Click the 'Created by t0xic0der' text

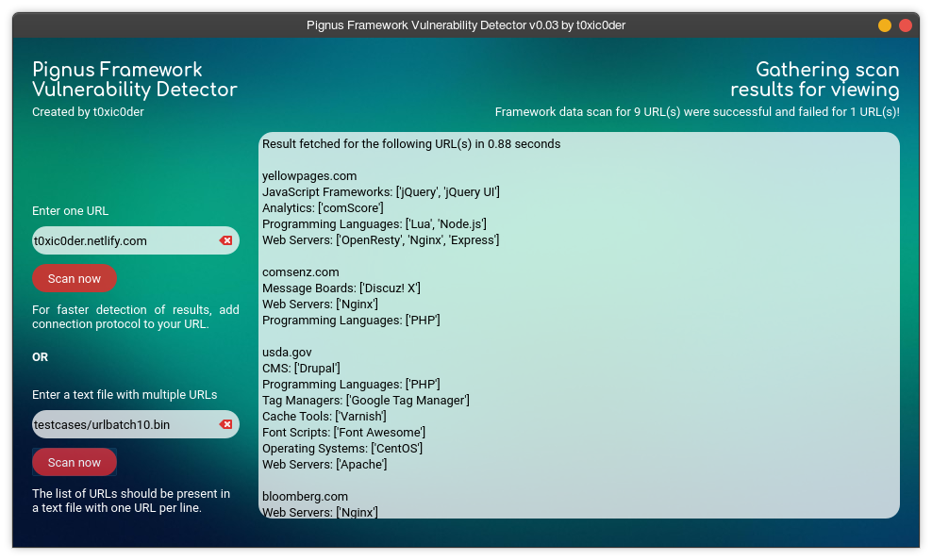coord(88,111)
